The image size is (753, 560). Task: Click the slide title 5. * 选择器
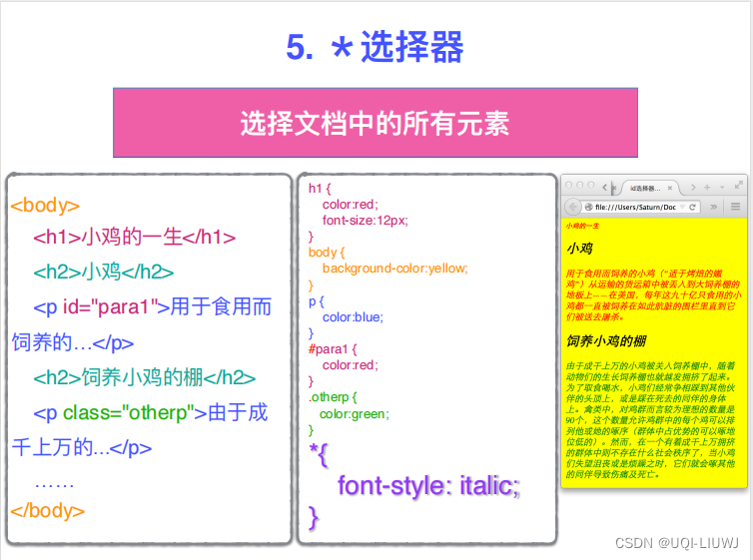pyautogui.click(x=375, y=47)
